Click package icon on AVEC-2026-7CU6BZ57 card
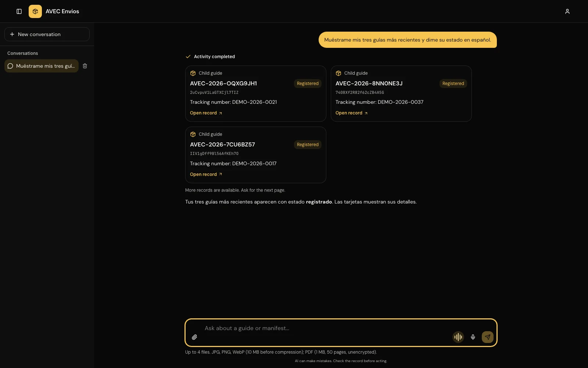Image resolution: width=588 pixels, height=368 pixels. (193, 134)
